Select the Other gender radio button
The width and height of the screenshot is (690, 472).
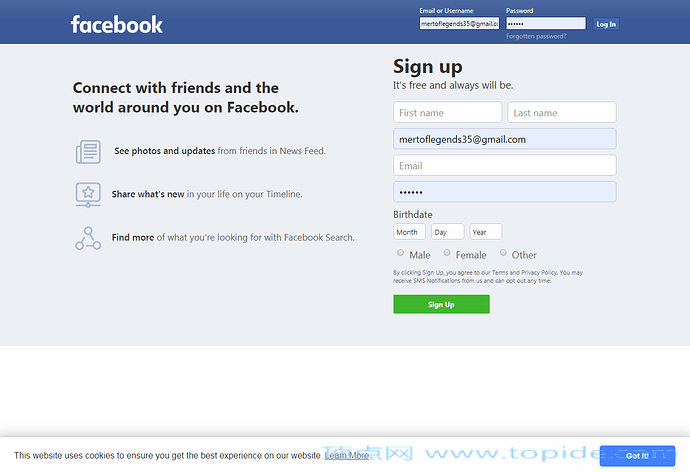click(503, 252)
